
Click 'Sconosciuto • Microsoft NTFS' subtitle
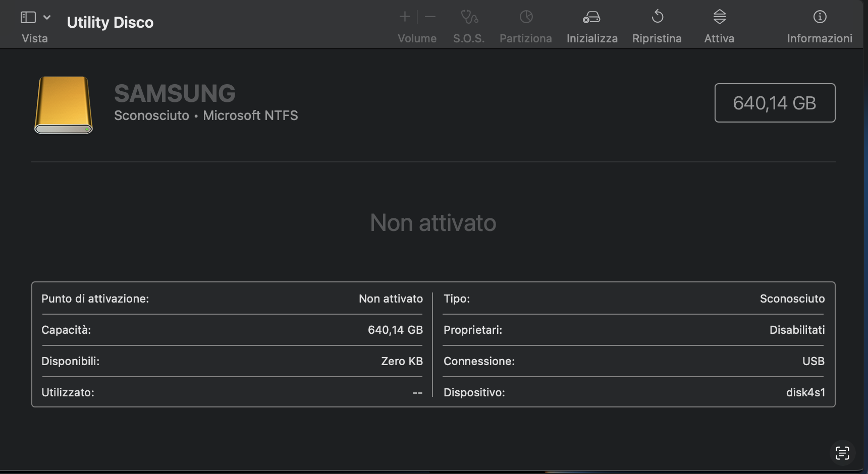(x=206, y=115)
